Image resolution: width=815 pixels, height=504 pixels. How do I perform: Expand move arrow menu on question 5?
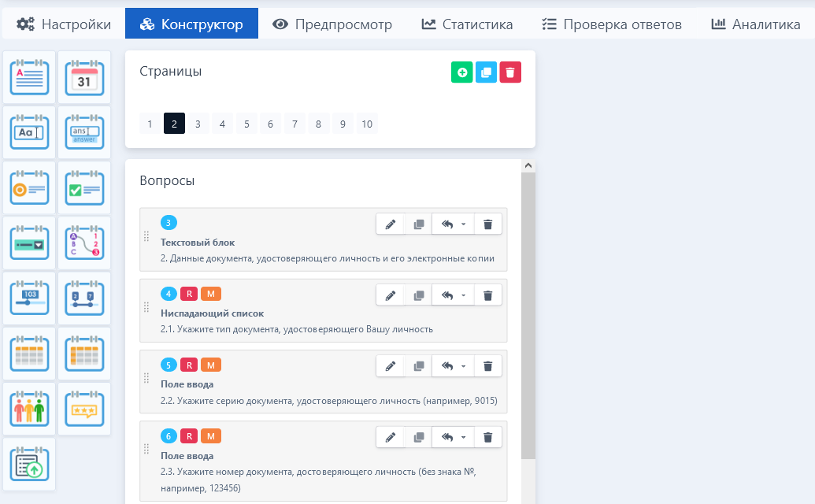tap(454, 366)
